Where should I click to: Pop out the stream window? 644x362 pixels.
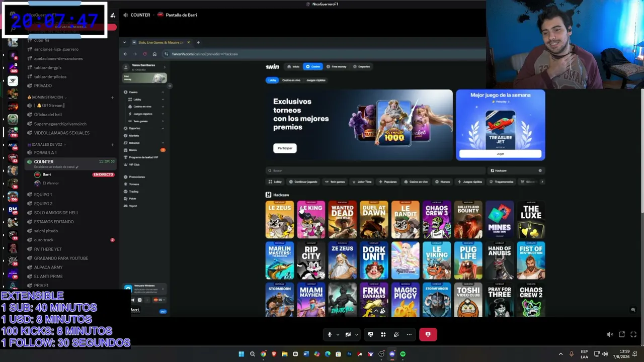tap(622, 334)
